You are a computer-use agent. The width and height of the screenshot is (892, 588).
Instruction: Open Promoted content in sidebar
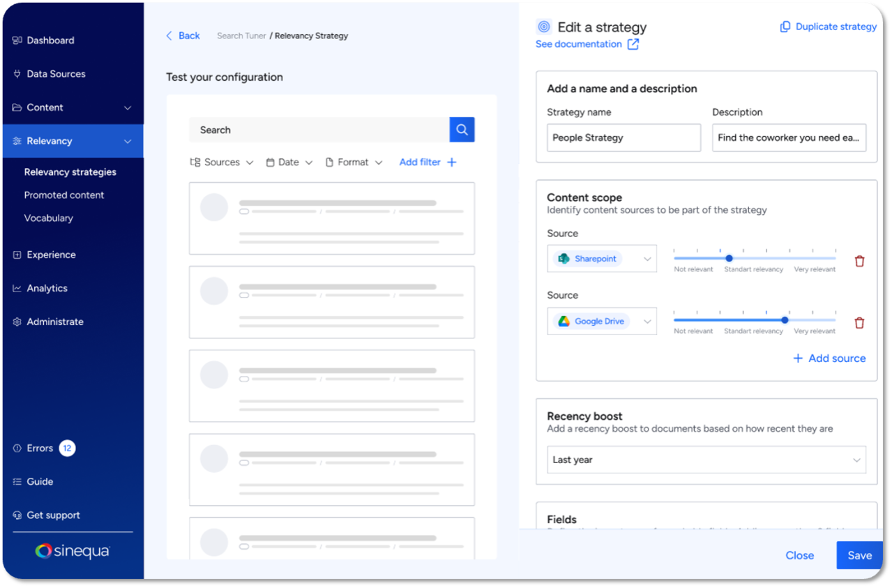[x=64, y=195]
